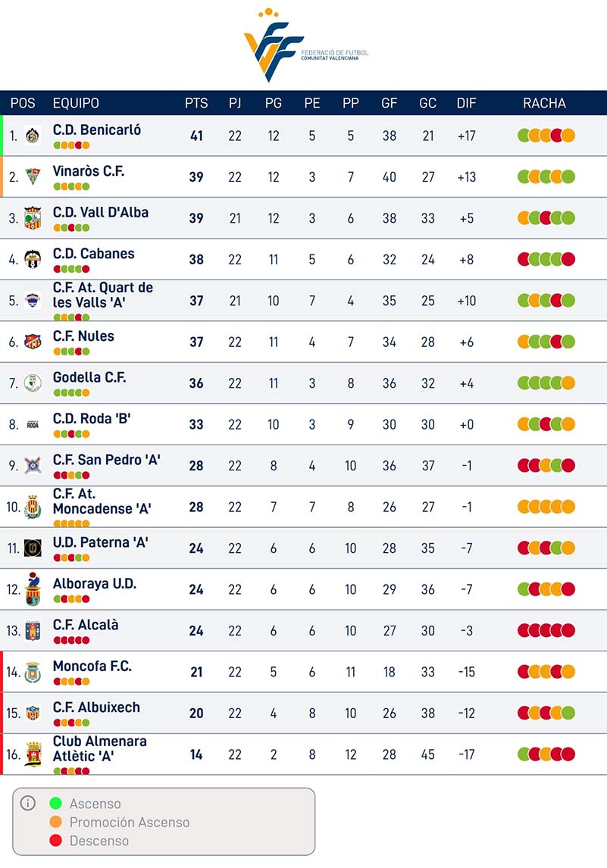This screenshot has height=868, width=607.
Task: Click the Club Almenara Atlètic crest
Action: point(33,754)
